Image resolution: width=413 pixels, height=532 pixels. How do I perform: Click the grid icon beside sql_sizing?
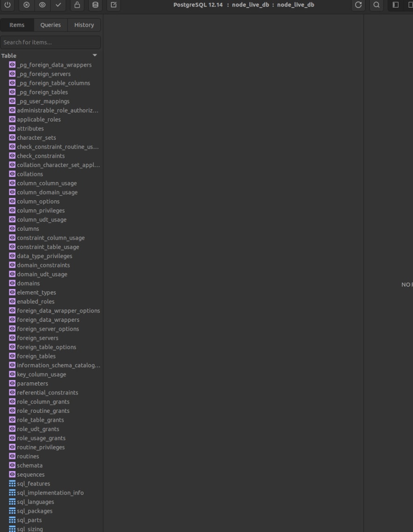pos(12,529)
